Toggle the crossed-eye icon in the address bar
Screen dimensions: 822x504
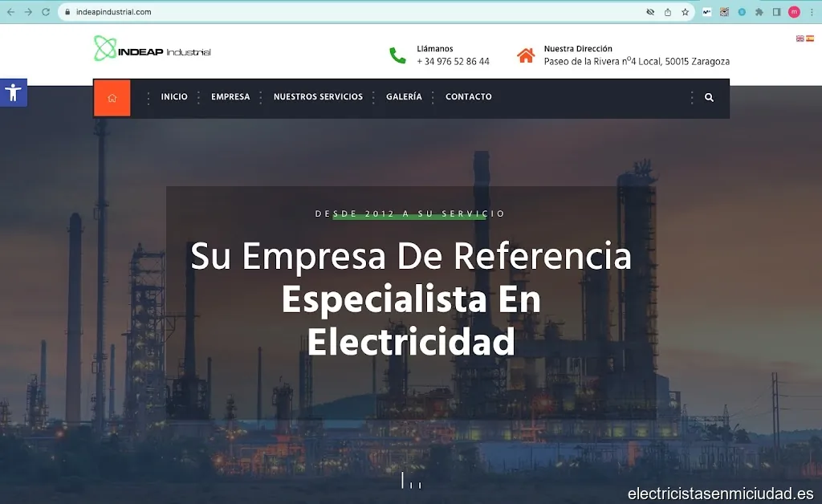point(650,12)
